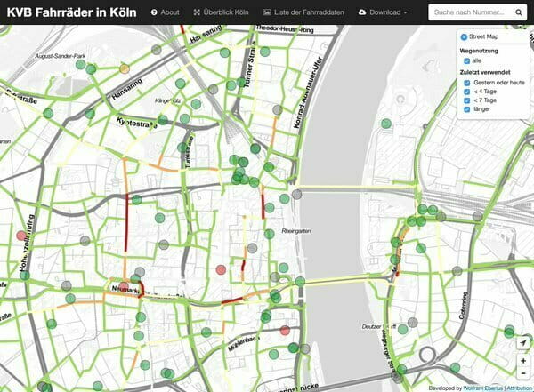The width and height of the screenshot is (534, 392).
Task: Select green marker below August-Sander-Park label
Action: pyautogui.click(x=80, y=64)
